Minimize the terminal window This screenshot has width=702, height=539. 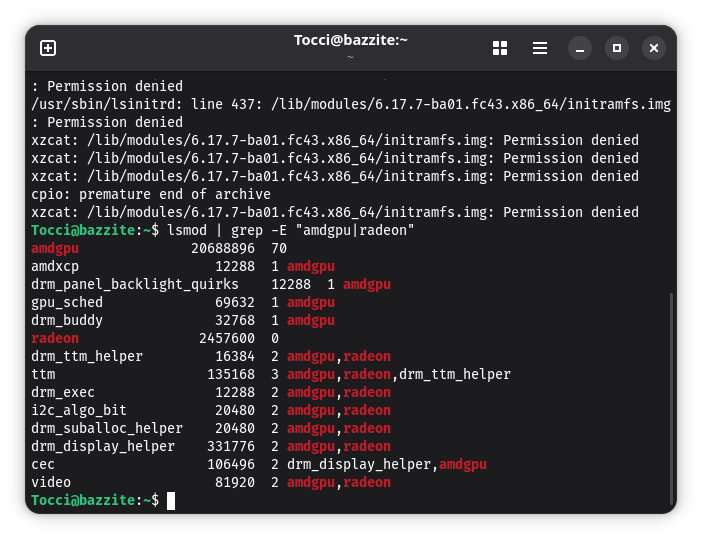pyautogui.click(x=580, y=48)
